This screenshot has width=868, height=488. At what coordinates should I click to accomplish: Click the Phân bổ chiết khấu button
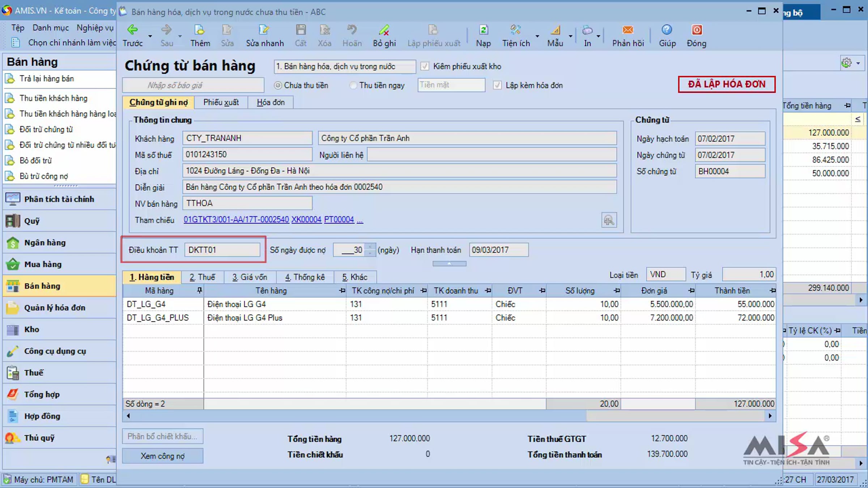162,436
